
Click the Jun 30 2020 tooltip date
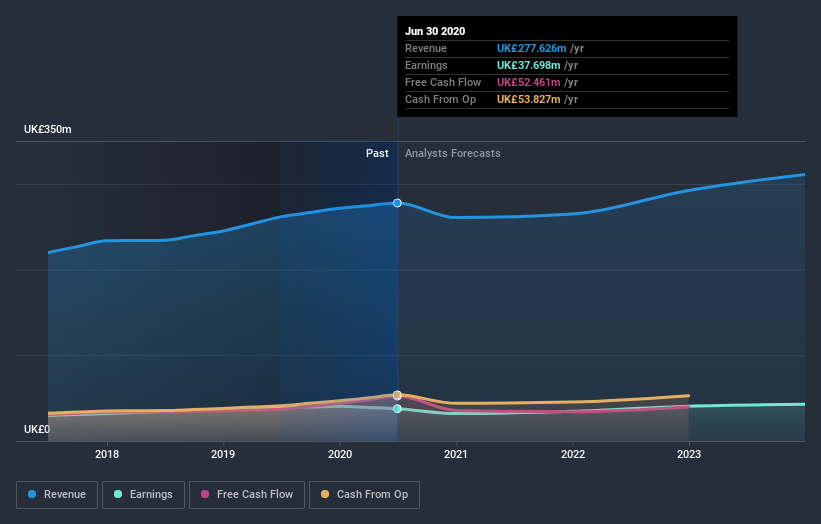435,31
